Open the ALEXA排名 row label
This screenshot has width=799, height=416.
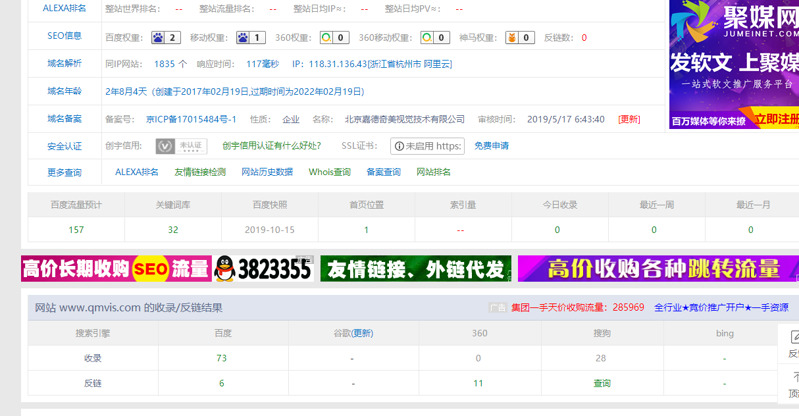[x=64, y=8]
